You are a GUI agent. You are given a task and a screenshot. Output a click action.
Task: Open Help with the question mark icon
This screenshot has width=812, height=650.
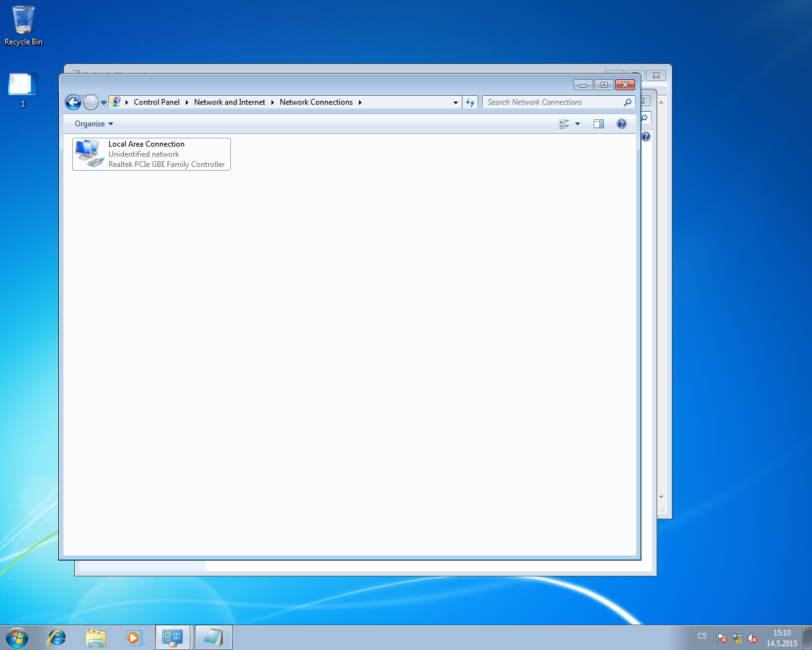[x=621, y=124]
